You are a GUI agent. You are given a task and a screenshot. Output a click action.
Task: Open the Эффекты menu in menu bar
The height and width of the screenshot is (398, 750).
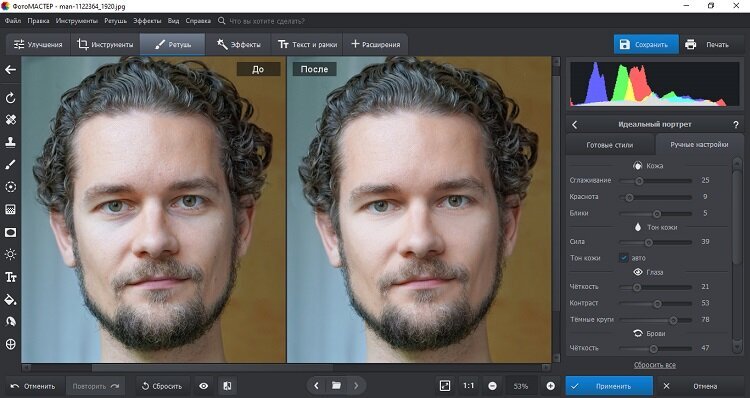[x=147, y=21]
